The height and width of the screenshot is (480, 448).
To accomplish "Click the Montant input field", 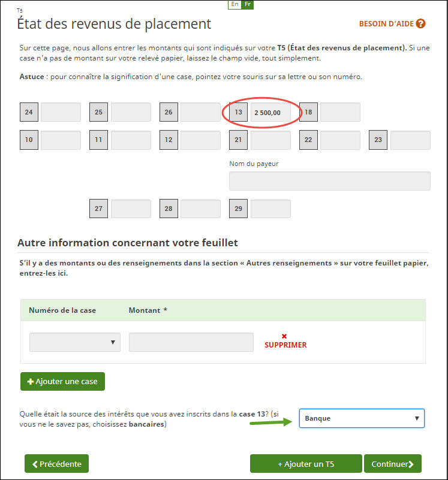I will [191, 342].
